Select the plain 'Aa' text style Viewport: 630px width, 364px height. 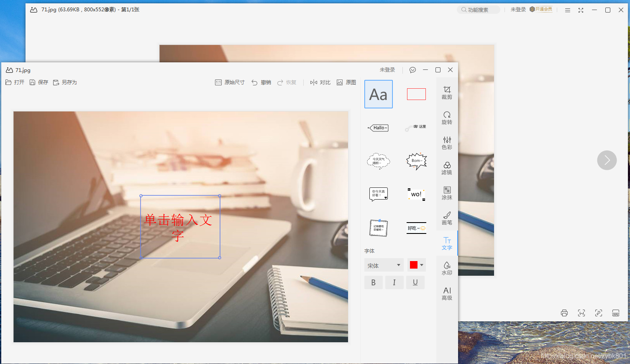pos(379,94)
